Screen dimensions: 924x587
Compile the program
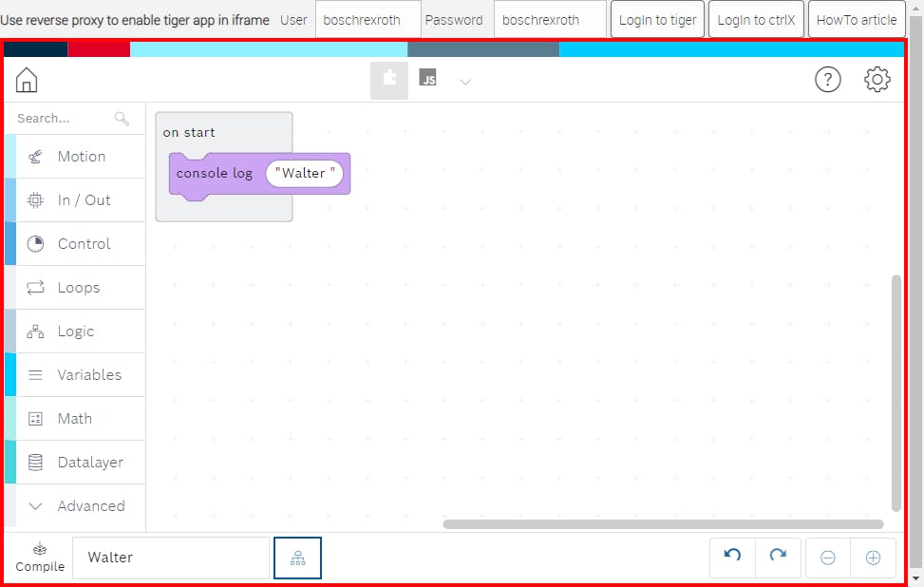point(40,558)
